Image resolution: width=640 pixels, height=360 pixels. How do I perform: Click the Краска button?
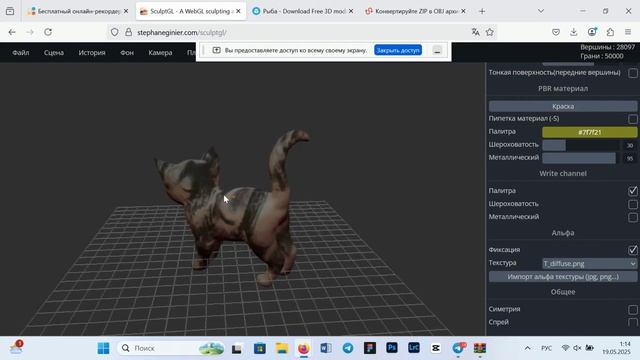[x=563, y=106]
